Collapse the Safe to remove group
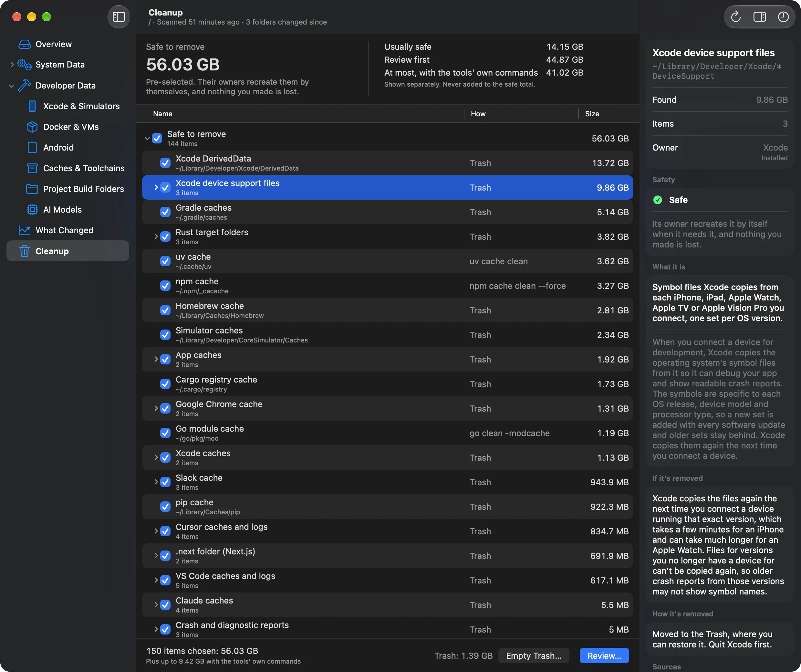 (147, 139)
